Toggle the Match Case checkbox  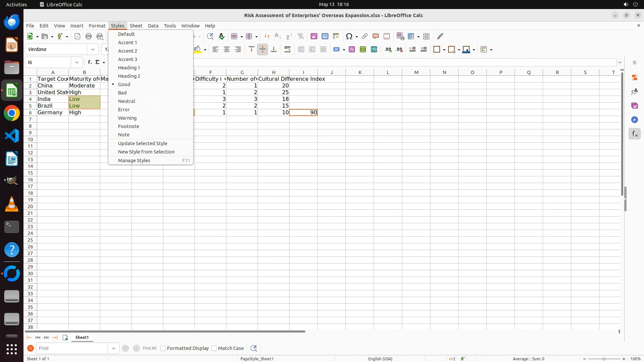click(x=214, y=348)
